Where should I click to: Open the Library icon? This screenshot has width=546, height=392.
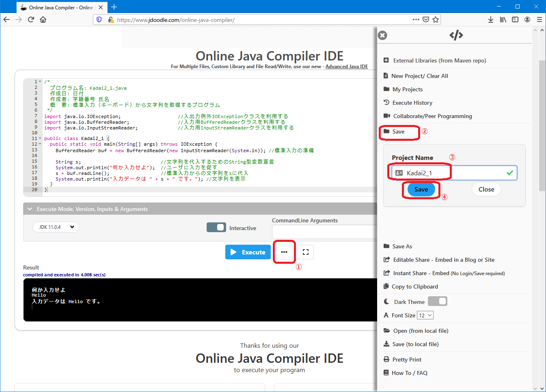click(503, 19)
